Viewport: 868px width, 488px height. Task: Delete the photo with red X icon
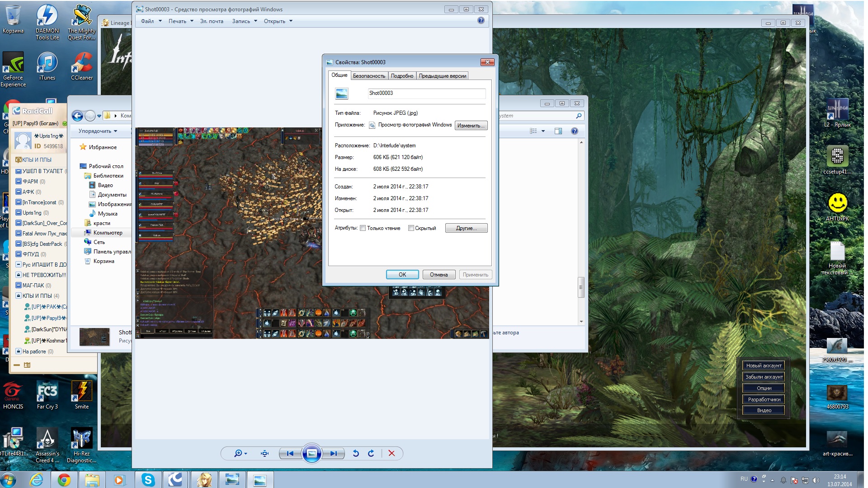392,453
